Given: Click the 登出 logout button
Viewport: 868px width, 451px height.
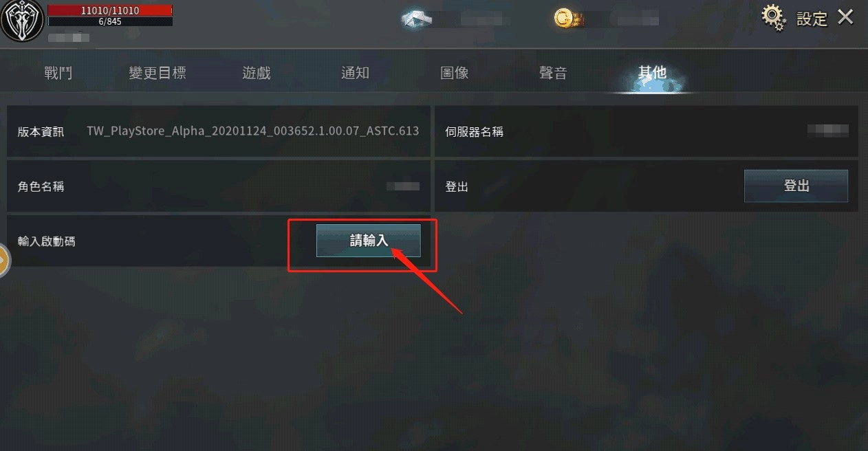Looking at the screenshot, I should 796,186.
